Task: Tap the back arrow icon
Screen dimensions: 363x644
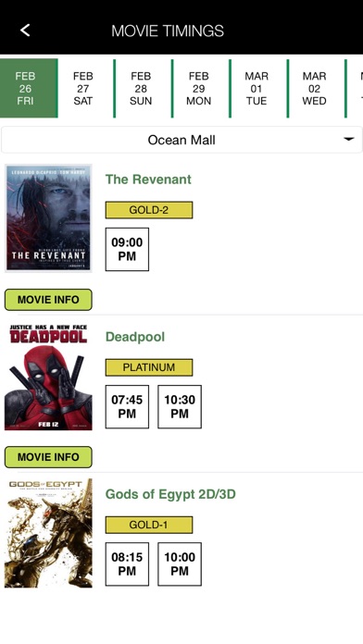Action: 25,30
